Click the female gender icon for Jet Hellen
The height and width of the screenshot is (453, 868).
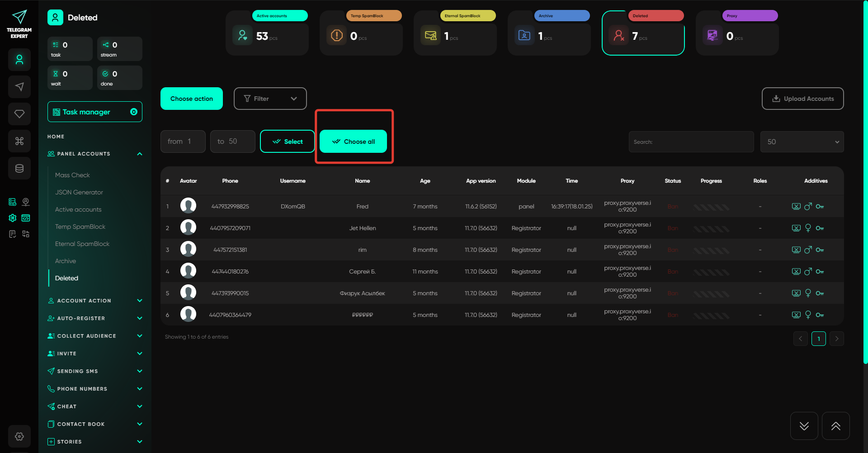click(808, 228)
